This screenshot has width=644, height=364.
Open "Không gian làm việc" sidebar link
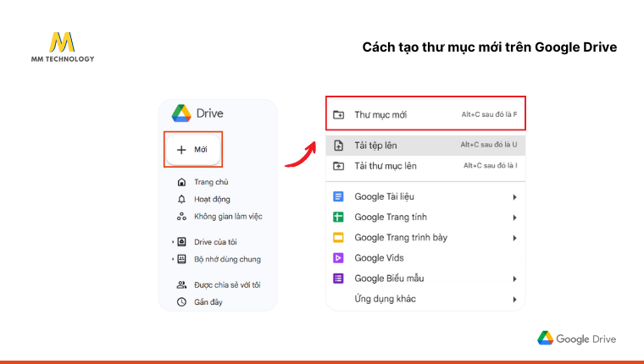pos(228,216)
